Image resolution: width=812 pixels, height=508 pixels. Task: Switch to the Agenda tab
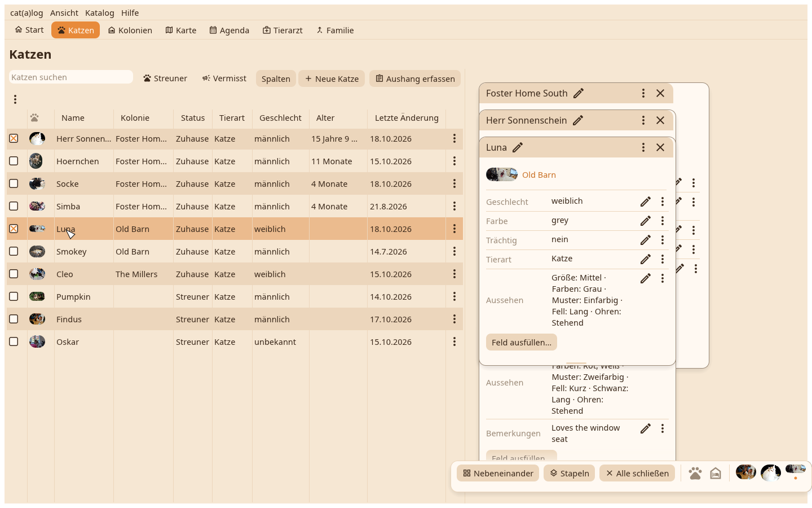(230, 30)
